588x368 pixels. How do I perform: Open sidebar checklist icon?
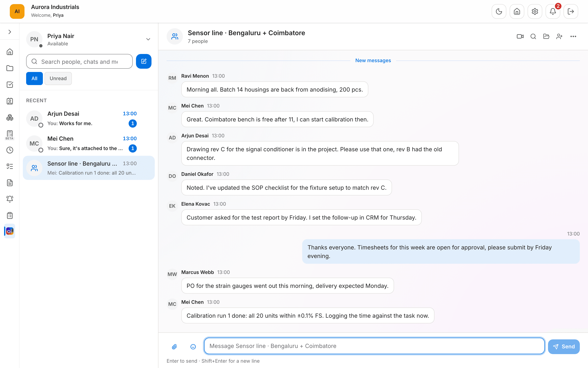coord(10,166)
